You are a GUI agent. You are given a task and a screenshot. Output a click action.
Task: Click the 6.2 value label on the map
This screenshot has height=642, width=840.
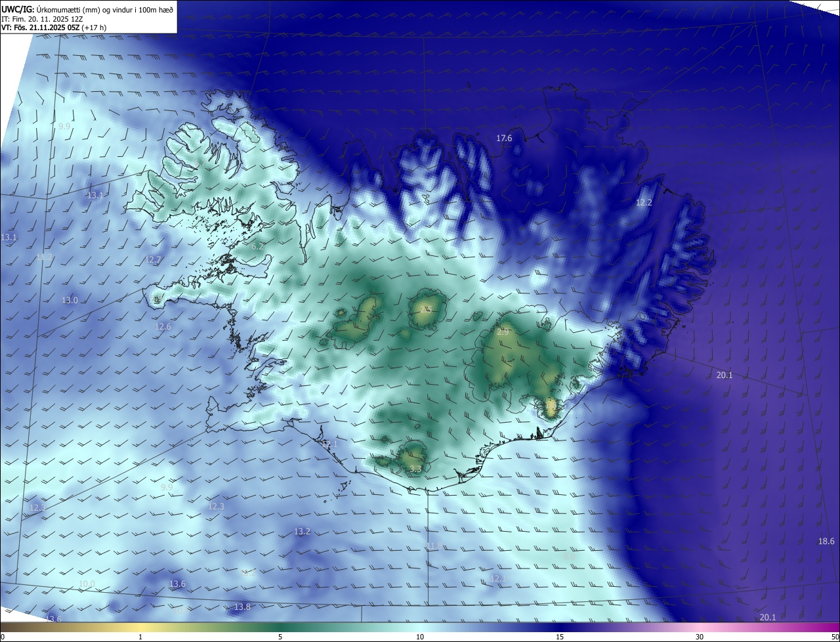pos(257,246)
